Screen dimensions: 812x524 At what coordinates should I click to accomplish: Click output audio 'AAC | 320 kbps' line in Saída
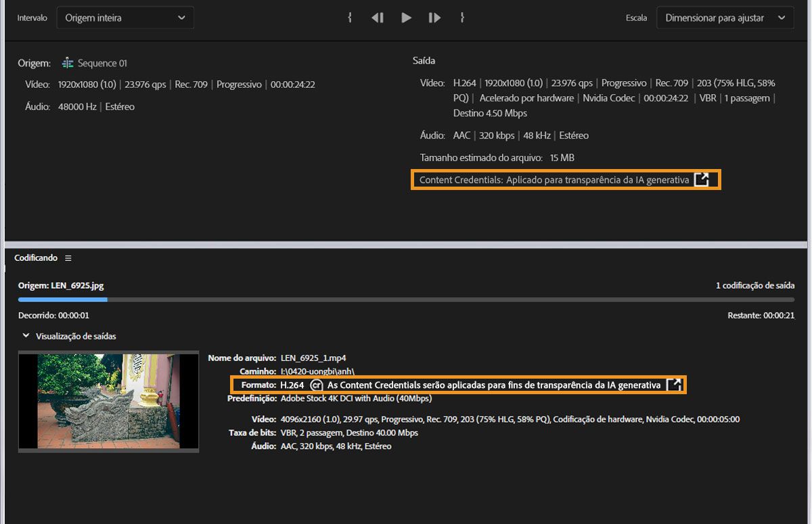point(521,135)
